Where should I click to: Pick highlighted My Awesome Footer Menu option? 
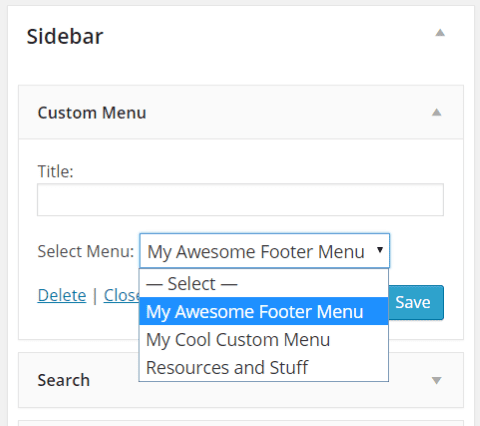(x=264, y=311)
